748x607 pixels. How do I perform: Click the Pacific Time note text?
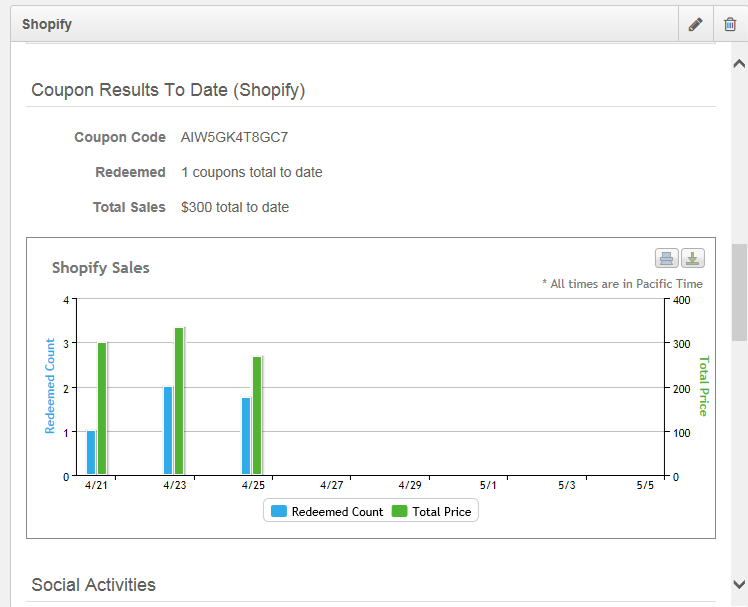[622, 284]
